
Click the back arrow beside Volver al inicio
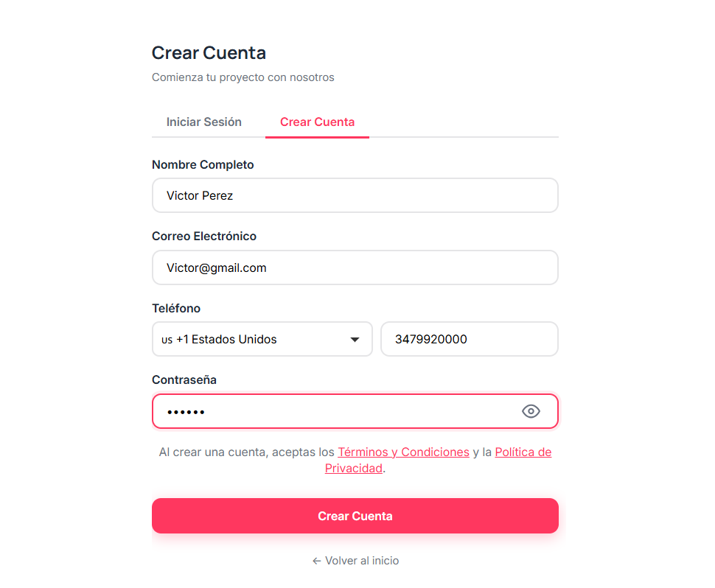click(x=317, y=561)
